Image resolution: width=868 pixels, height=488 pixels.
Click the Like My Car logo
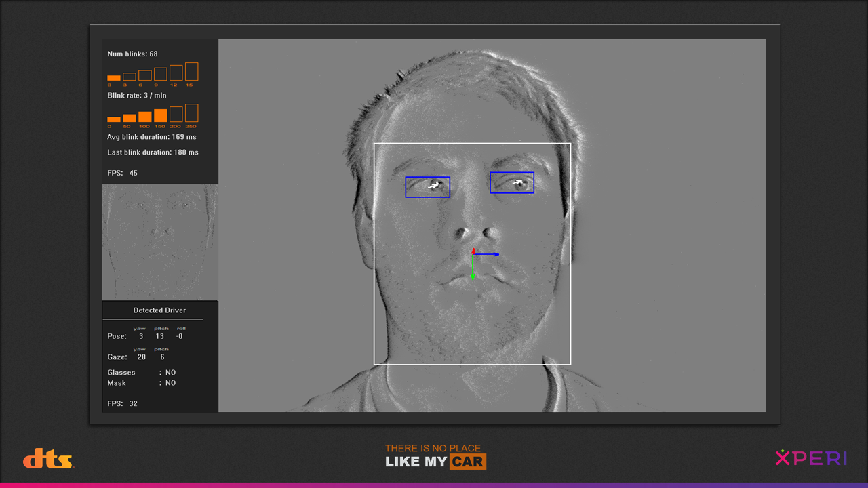click(x=435, y=457)
